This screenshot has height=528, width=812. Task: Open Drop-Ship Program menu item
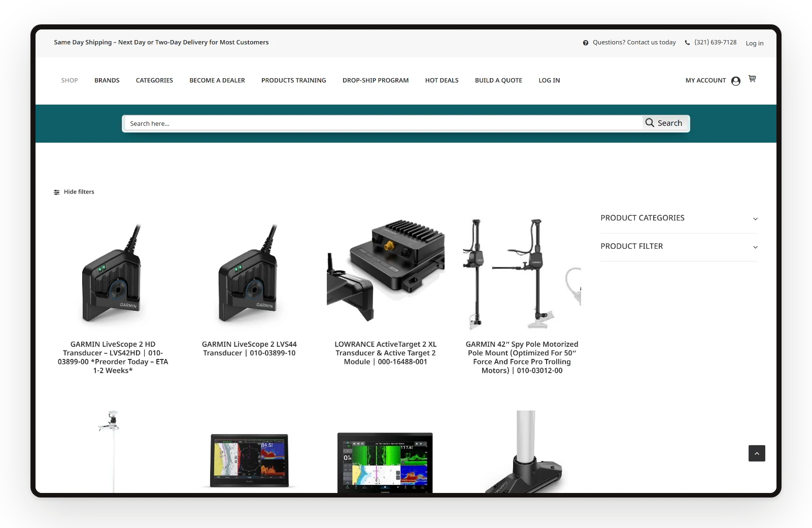376,80
